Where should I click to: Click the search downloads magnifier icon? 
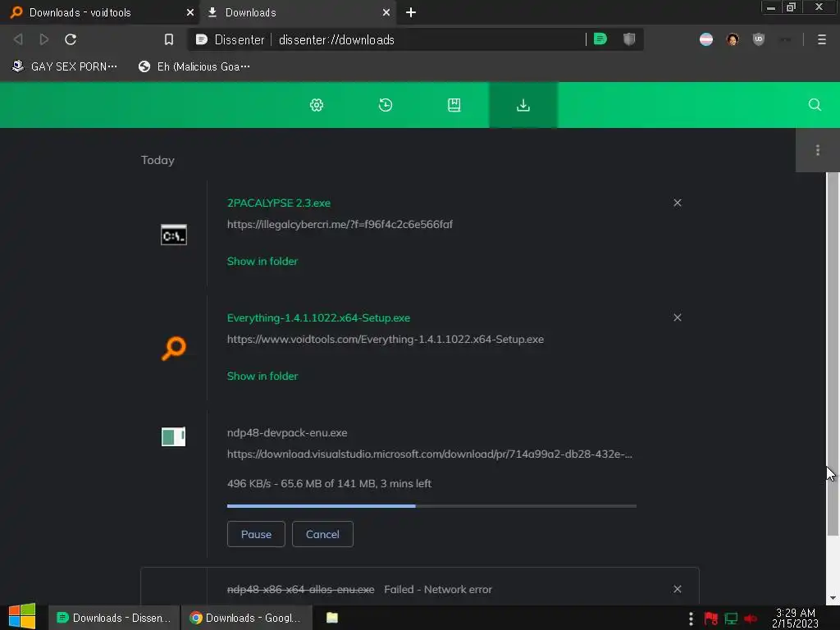point(815,104)
